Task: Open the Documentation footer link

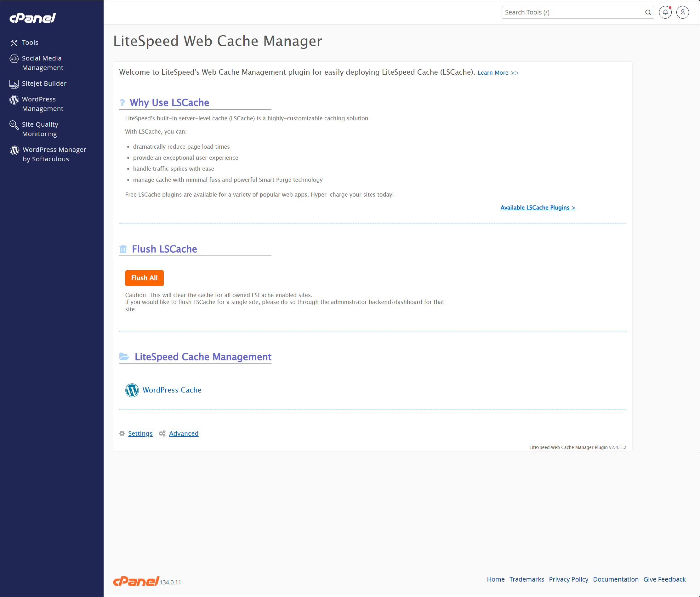Action: (x=616, y=579)
